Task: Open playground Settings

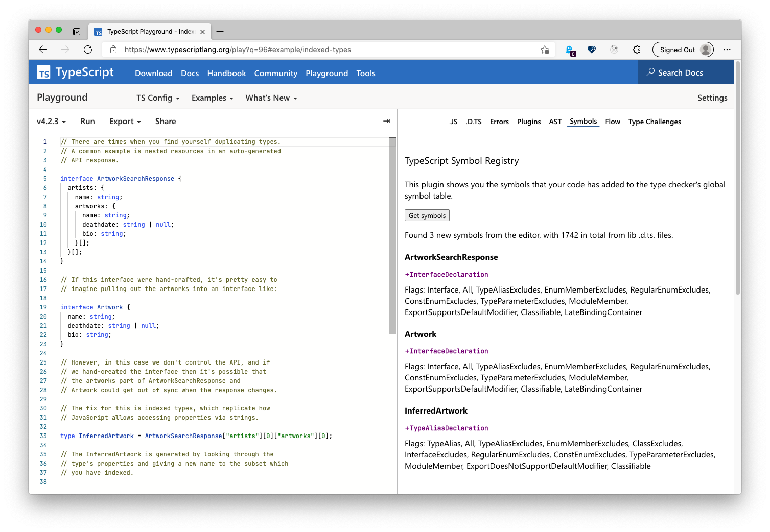Action: click(712, 98)
